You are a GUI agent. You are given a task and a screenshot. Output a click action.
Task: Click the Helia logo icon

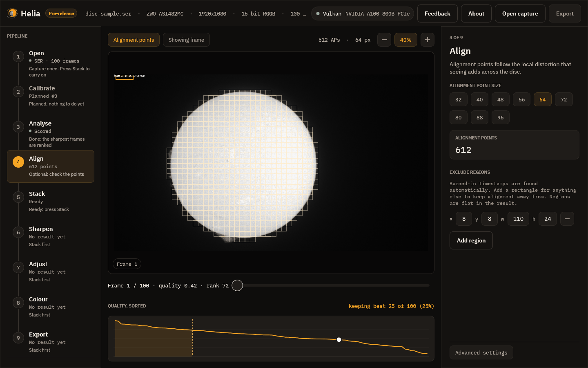[x=12, y=13]
